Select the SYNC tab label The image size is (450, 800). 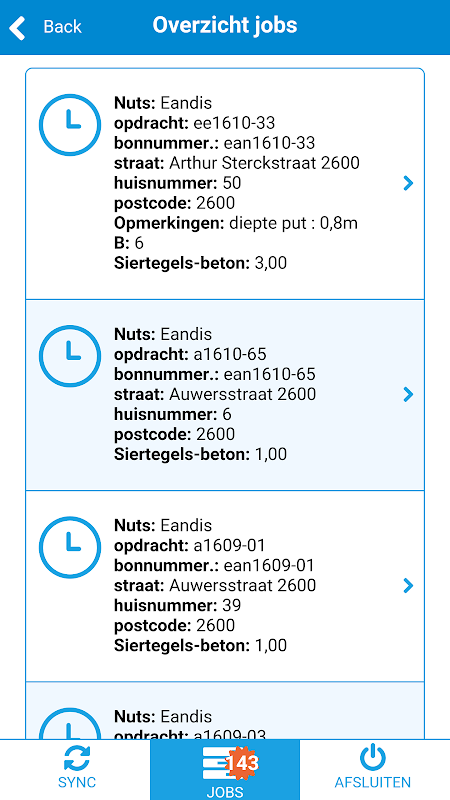pos(77,782)
